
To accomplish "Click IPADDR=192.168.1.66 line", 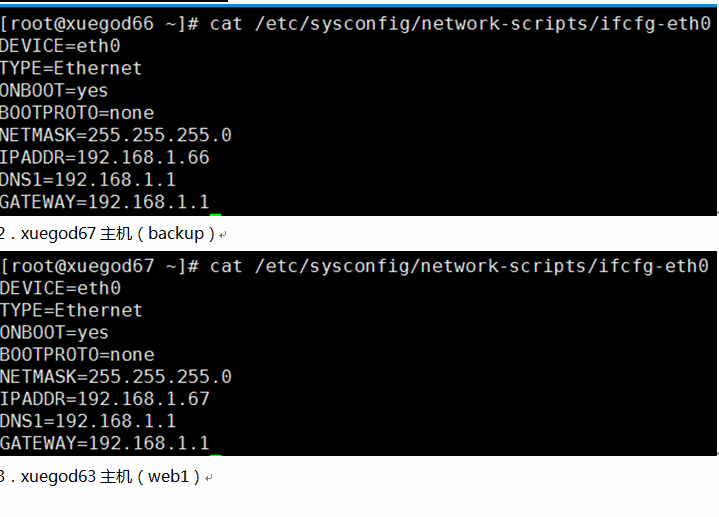I will [x=105, y=158].
